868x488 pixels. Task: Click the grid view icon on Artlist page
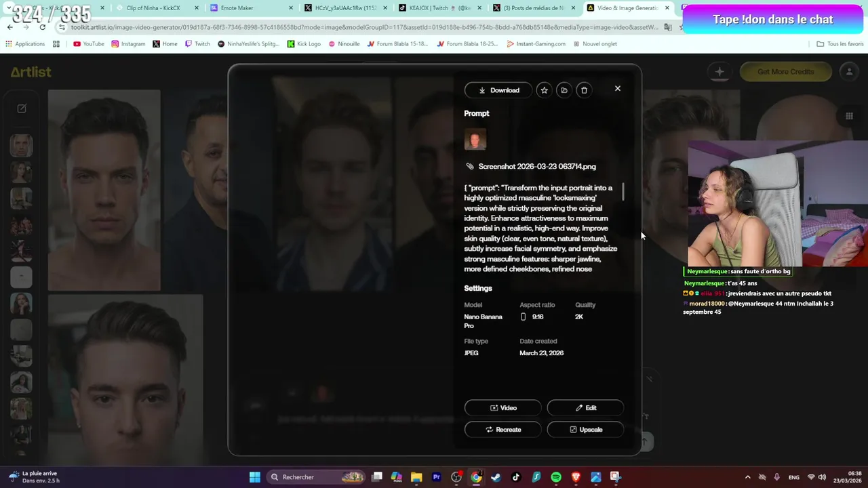849,116
